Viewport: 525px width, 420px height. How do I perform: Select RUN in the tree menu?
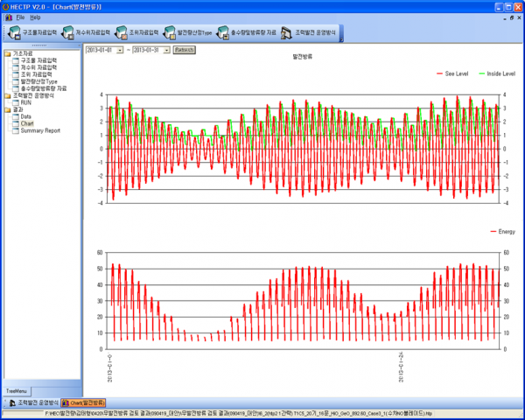pyautogui.click(x=26, y=102)
